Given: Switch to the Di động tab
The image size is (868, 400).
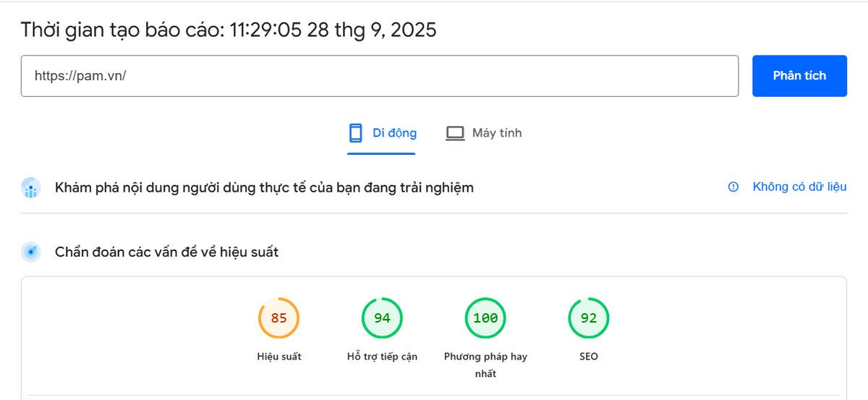Looking at the screenshot, I should [394, 133].
